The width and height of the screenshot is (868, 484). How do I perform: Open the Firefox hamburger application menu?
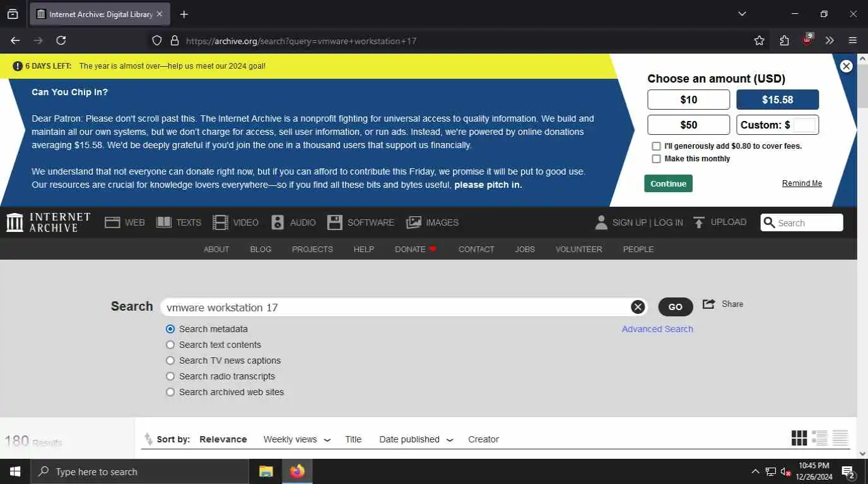click(x=853, y=40)
